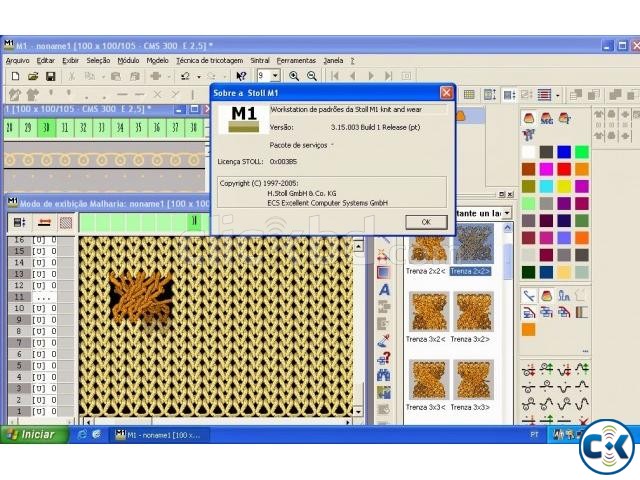Jump to first item arrow in toolbar

point(335,76)
